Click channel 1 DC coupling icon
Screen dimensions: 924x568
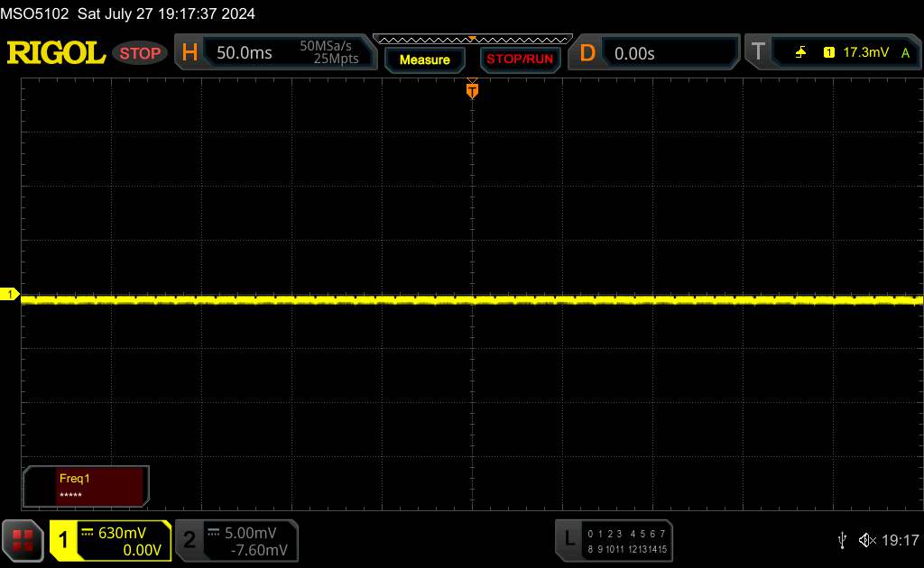88,532
